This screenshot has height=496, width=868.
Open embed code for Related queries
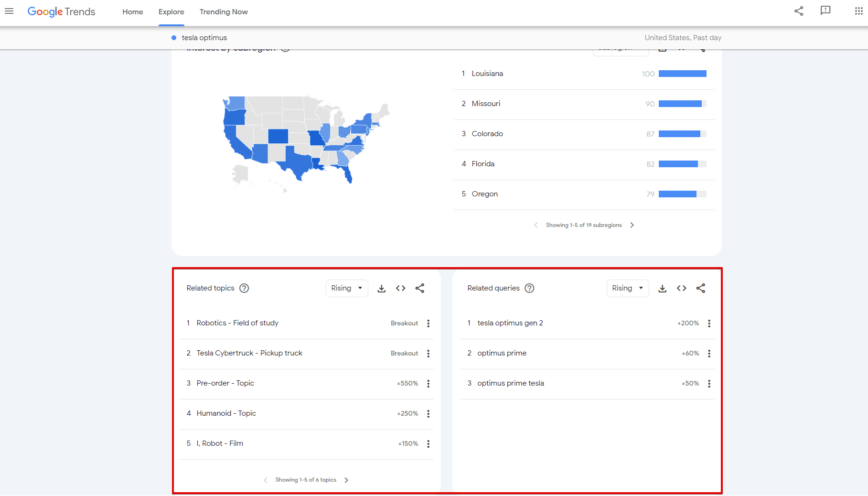point(682,288)
